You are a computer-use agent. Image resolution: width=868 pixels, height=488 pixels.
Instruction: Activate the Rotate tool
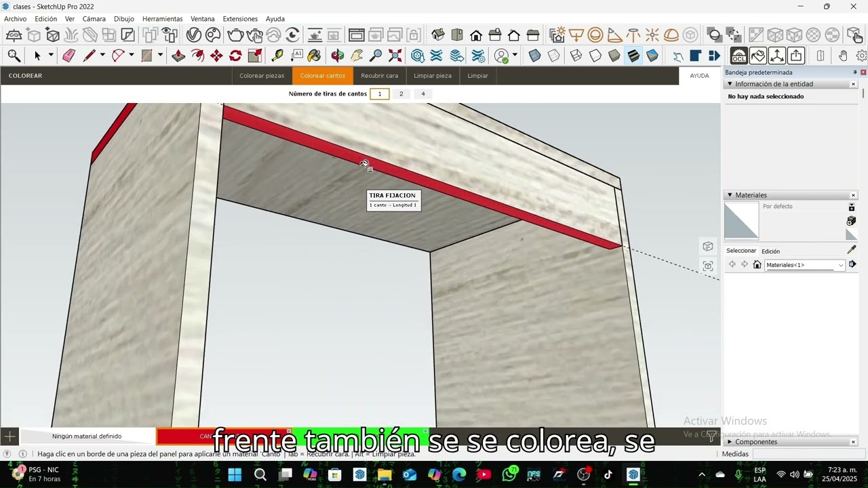(x=235, y=56)
